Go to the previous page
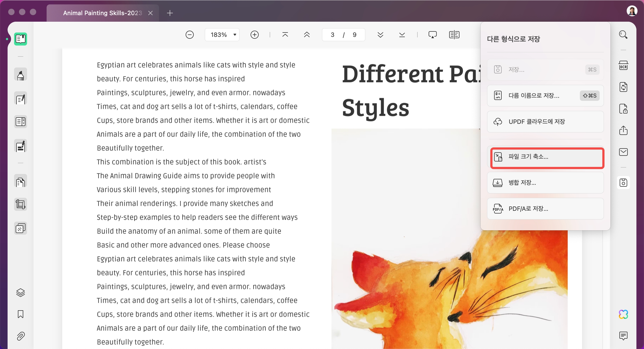 [307, 35]
